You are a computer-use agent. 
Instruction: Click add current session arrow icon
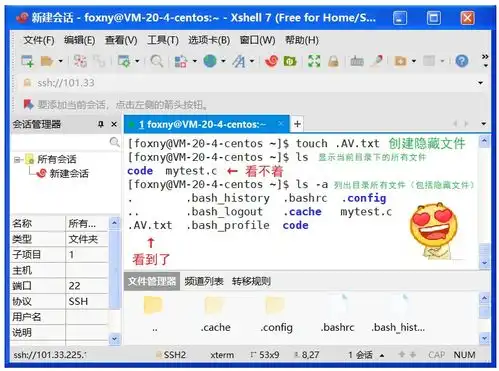click(x=28, y=105)
